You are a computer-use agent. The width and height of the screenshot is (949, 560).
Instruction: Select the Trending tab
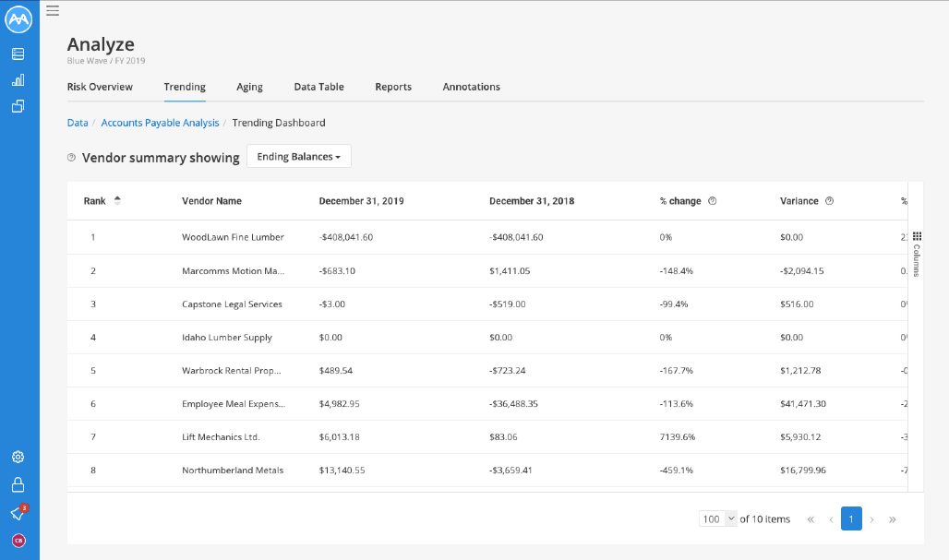[x=185, y=87]
